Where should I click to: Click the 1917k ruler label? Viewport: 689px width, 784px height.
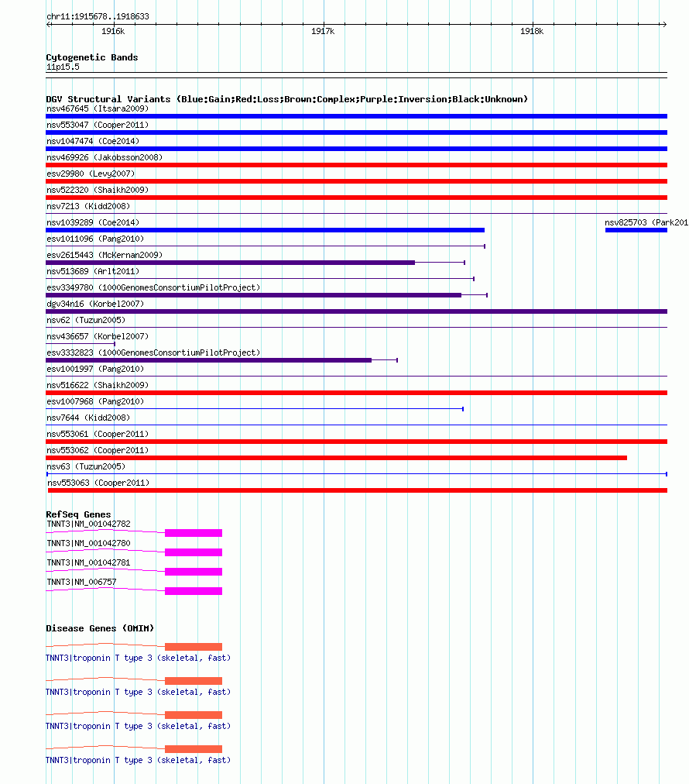point(323,31)
